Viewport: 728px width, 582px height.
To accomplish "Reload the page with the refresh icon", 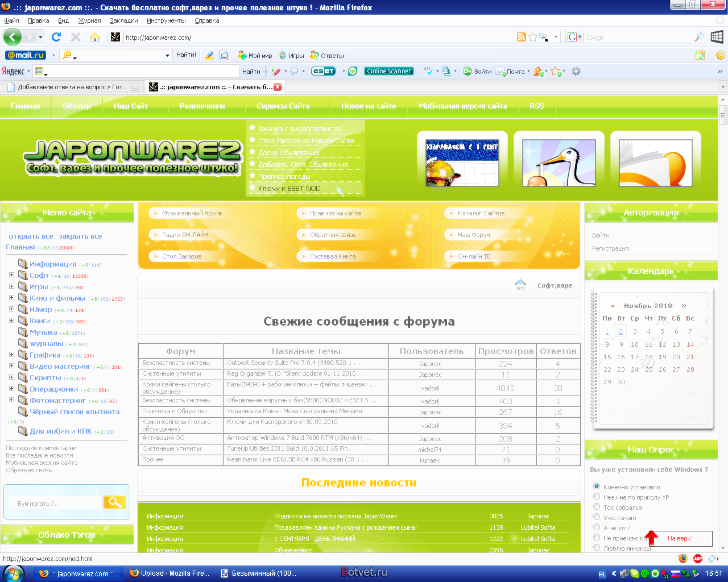I will click(x=56, y=37).
